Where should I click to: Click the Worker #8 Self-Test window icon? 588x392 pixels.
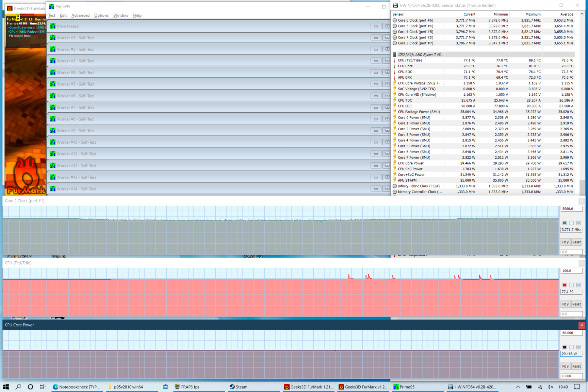tap(53, 119)
